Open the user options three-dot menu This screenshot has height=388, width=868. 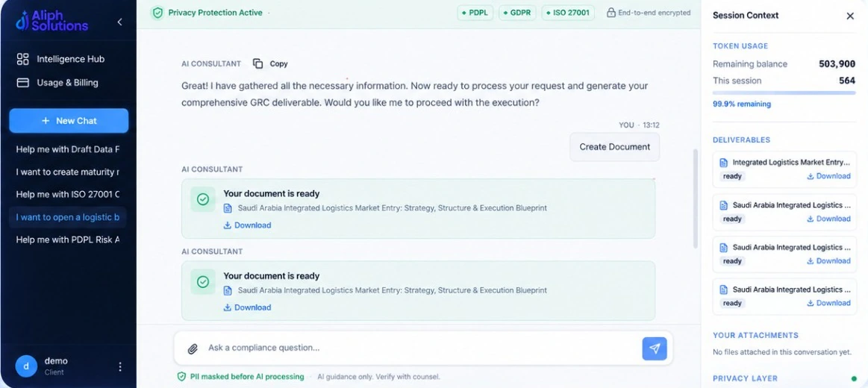pos(120,366)
